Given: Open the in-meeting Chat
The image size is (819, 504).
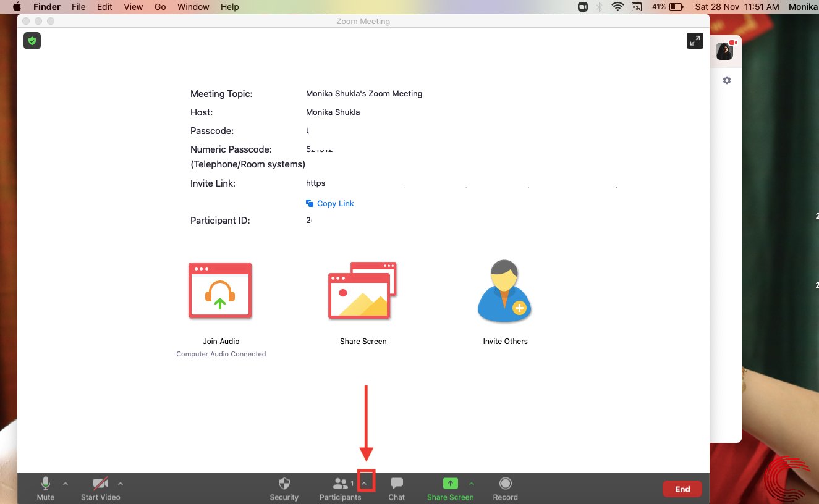Looking at the screenshot, I should pyautogui.click(x=396, y=488).
